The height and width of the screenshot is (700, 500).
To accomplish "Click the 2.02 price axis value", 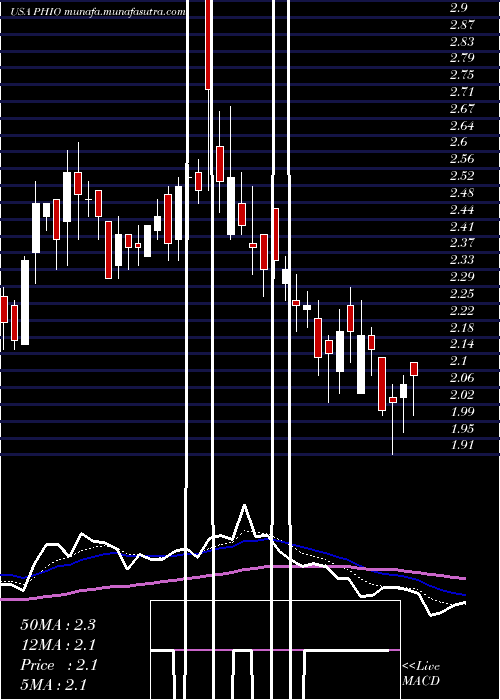I will click(x=462, y=395).
